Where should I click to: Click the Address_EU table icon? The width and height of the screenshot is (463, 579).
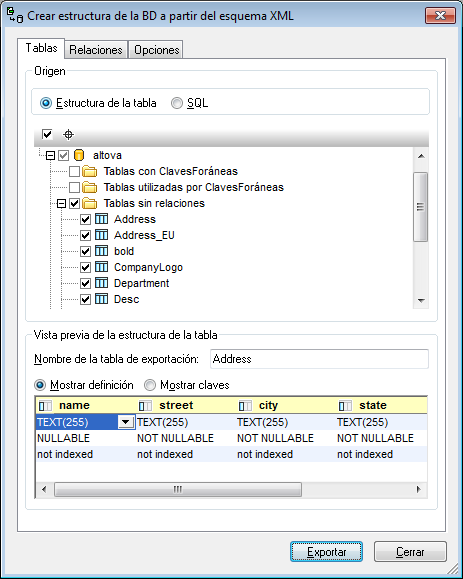pyautogui.click(x=102, y=235)
